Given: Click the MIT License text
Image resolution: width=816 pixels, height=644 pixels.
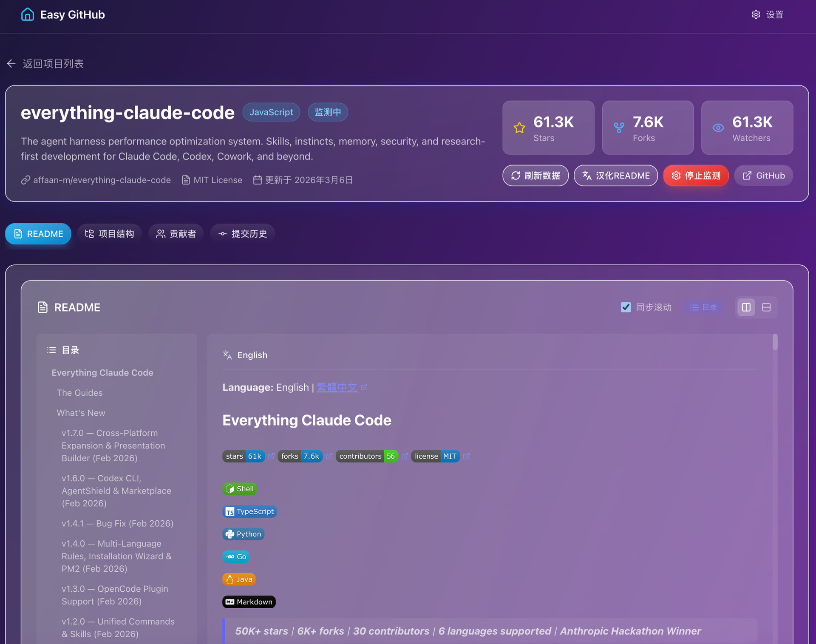Looking at the screenshot, I should click(218, 180).
